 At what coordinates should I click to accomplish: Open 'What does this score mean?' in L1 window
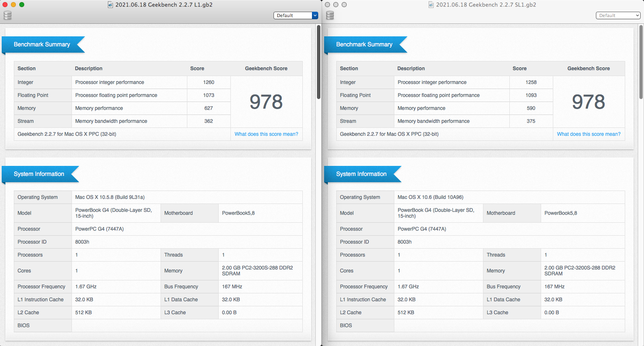266,134
